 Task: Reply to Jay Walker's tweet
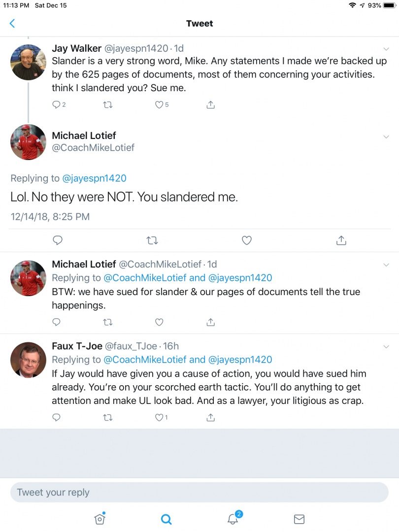57,104
